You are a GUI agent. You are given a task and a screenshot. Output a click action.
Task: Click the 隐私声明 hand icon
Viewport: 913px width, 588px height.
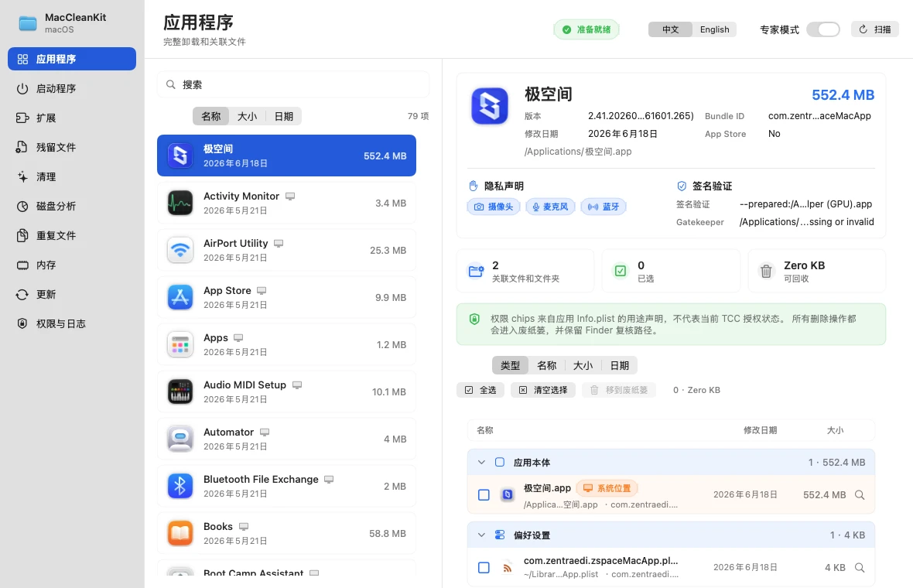click(x=474, y=186)
